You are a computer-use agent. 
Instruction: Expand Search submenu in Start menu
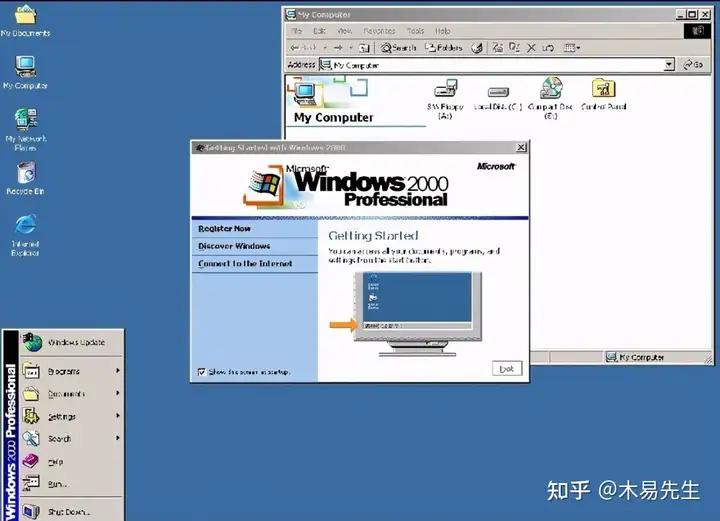(72, 439)
